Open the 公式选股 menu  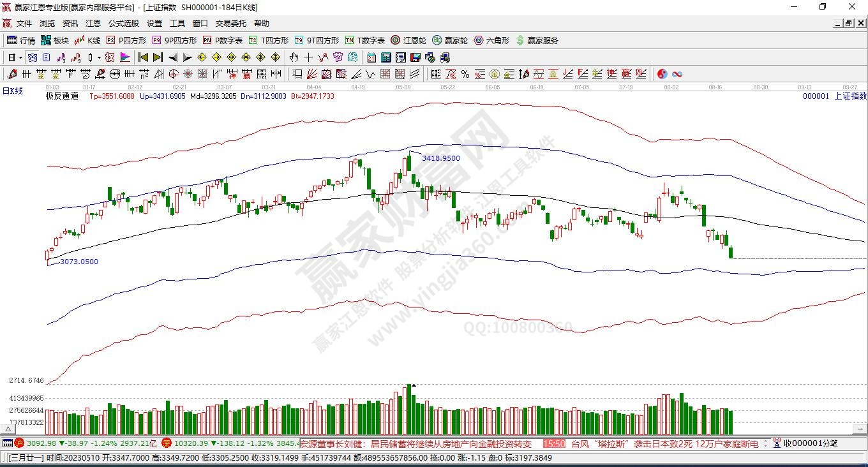[123, 23]
